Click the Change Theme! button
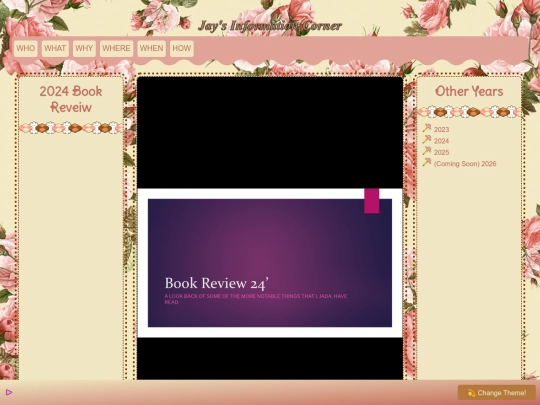This screenshot has width=540, height=405. click(497, 393)
